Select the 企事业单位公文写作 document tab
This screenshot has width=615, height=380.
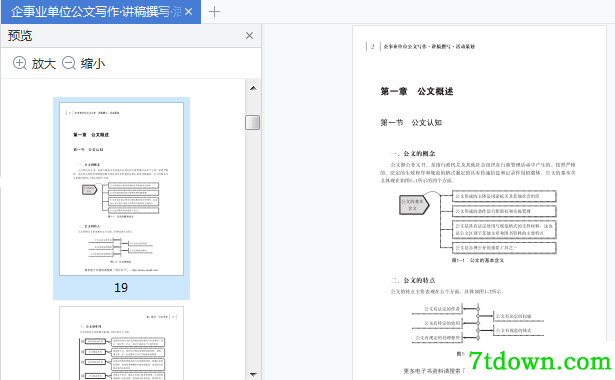click(101, 12)
